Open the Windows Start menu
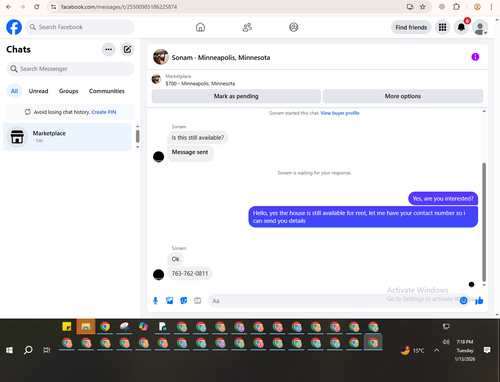Image resolution: width=500 pixels, height=382 pixels. [x=9, y=350]
